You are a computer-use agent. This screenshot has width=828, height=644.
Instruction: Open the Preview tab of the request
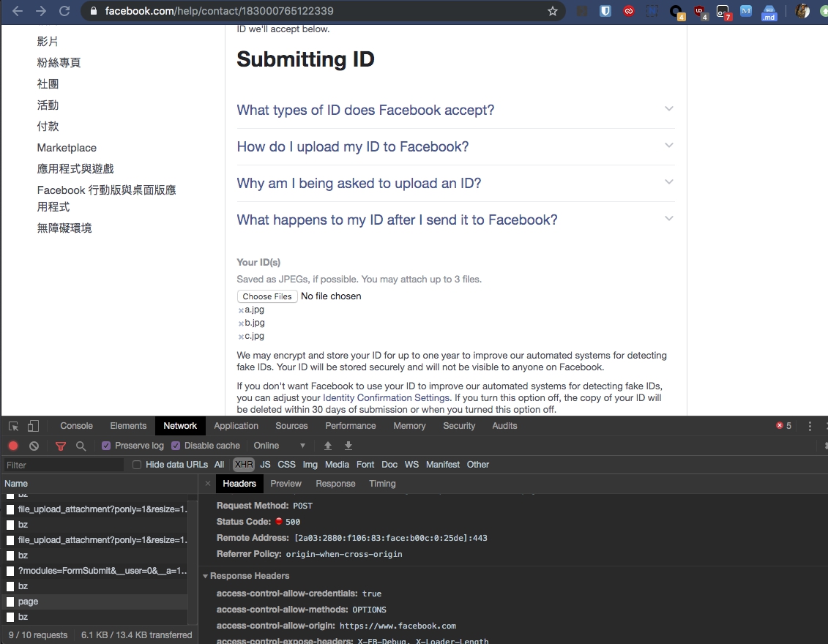coord(286,484)
